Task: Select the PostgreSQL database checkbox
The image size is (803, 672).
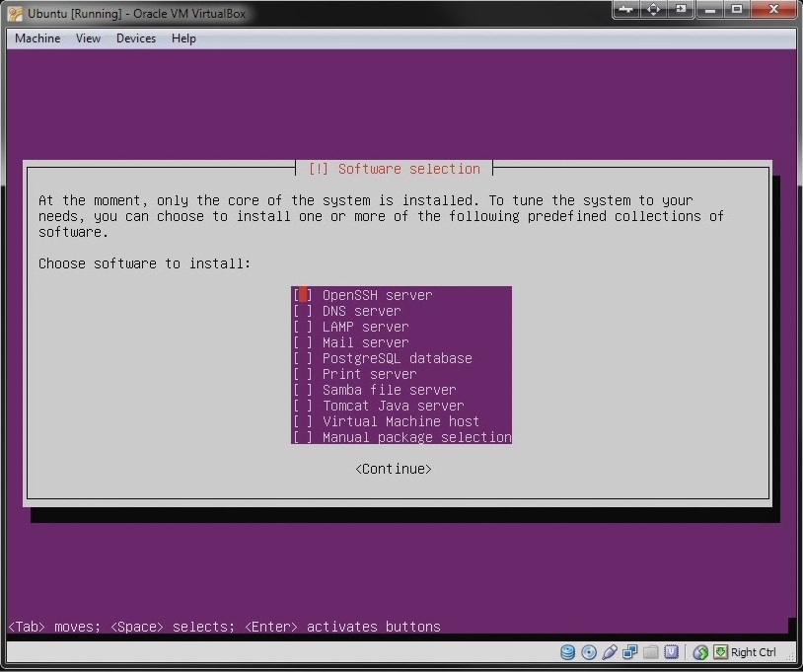Action: coord(303,358)
